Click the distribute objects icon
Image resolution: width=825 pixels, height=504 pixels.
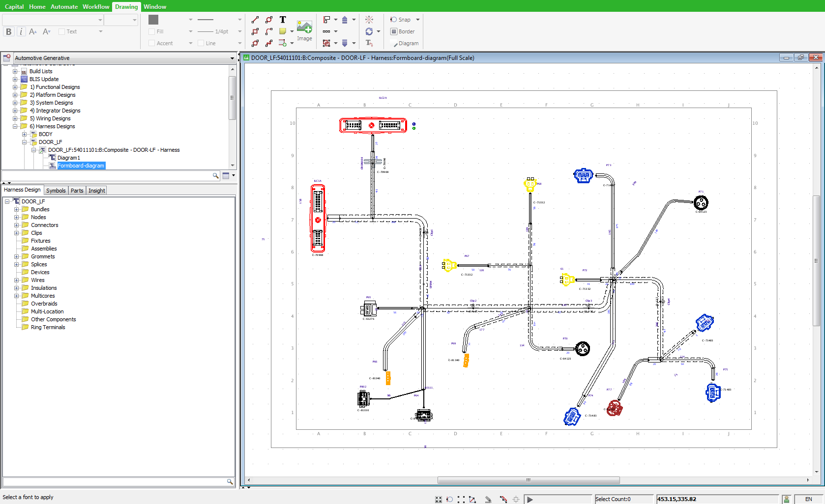(x=326, y=31)
